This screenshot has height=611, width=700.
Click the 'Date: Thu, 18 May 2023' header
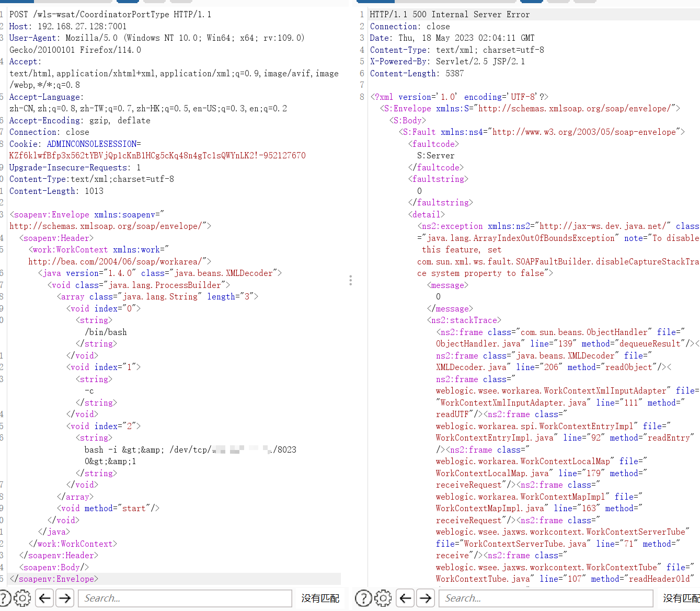452,38
